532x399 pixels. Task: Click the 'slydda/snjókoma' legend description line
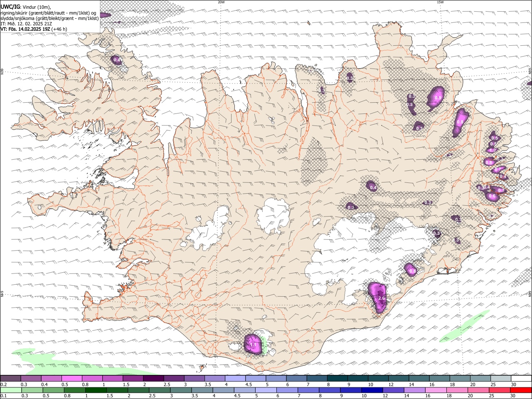pyautogui.click(x=49, y=18)
